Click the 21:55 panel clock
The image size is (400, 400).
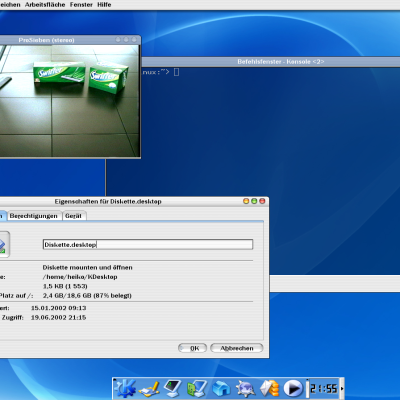(324, 389)
